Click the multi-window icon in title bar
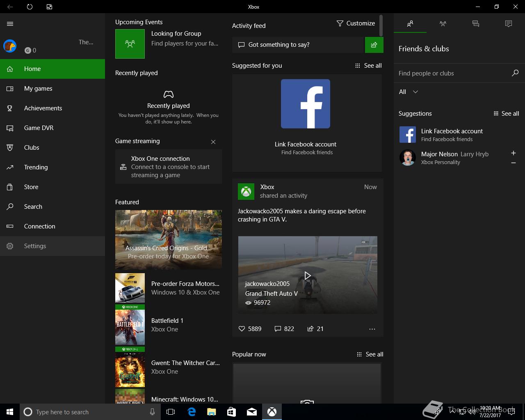The width and height of the screenshot is (525, 420). 49,7
